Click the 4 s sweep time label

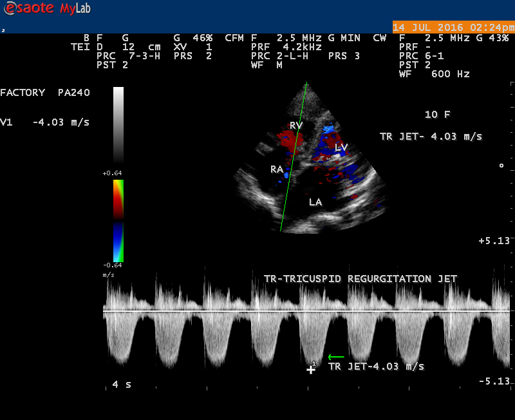(121, 385)
